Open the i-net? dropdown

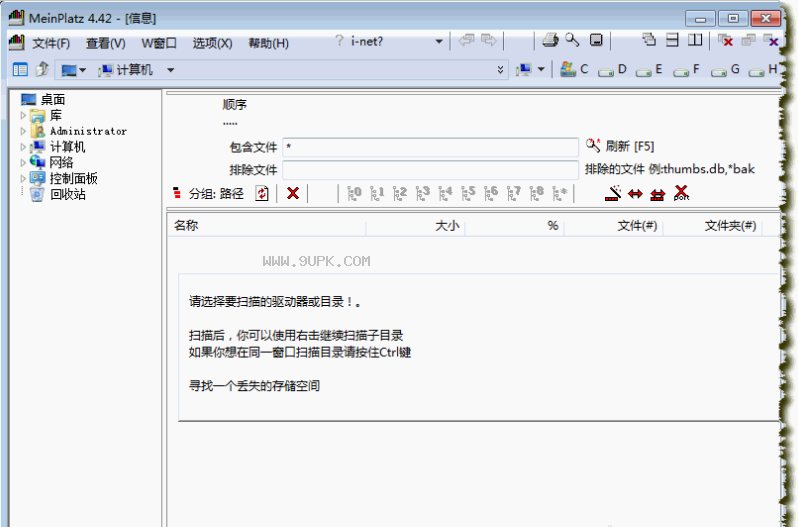click(x=439, y=42)
